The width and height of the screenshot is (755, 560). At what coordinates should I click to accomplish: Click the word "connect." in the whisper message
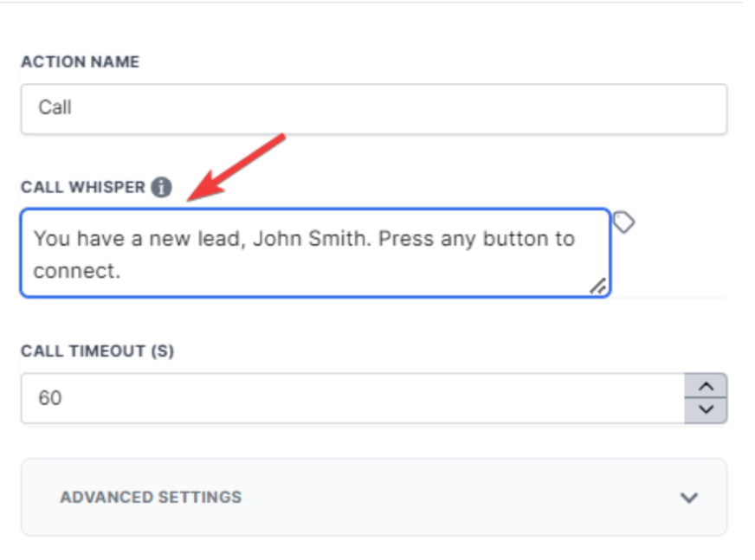click(x=76, y=271)
